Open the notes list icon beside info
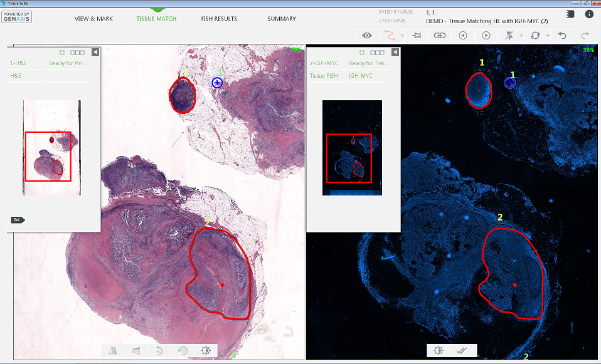 pos(570,14)
